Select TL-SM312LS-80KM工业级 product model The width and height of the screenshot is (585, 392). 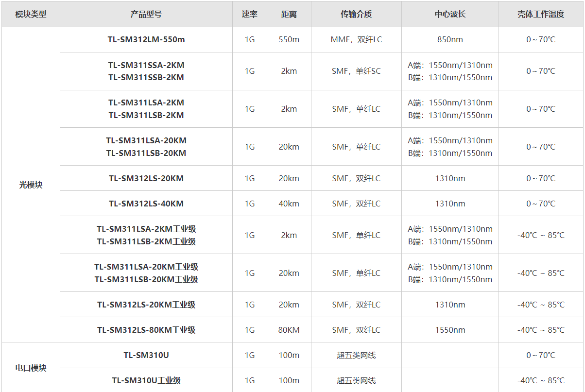click(146, 330)
